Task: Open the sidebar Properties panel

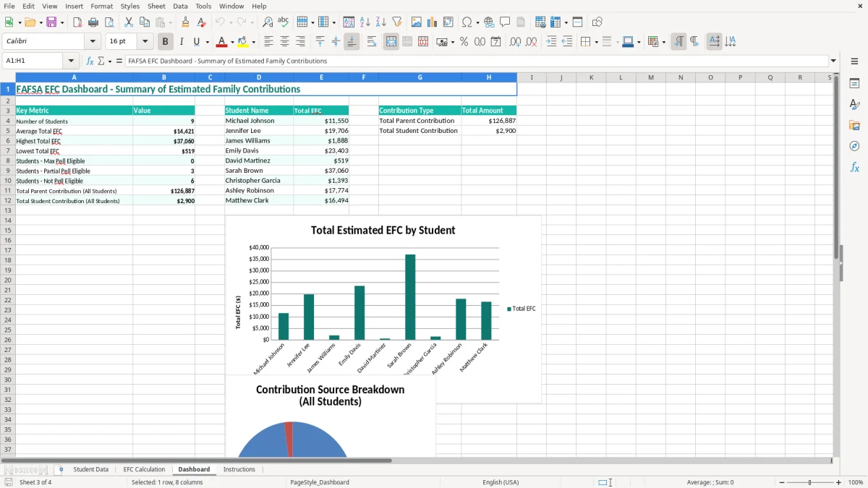Action: click(854, 84)
